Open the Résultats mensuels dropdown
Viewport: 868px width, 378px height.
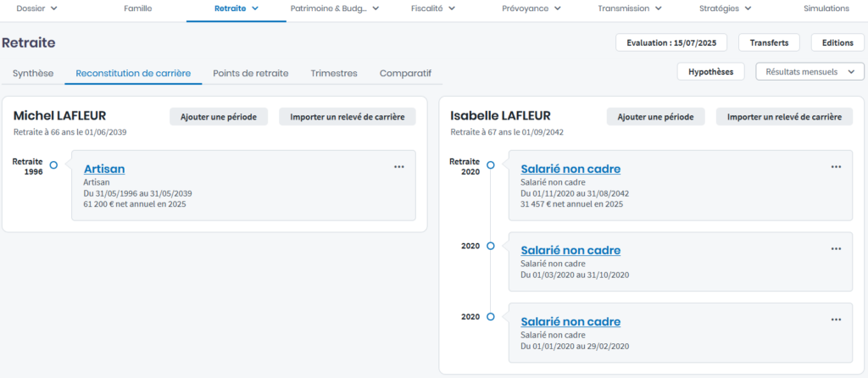tap(810, 72)
